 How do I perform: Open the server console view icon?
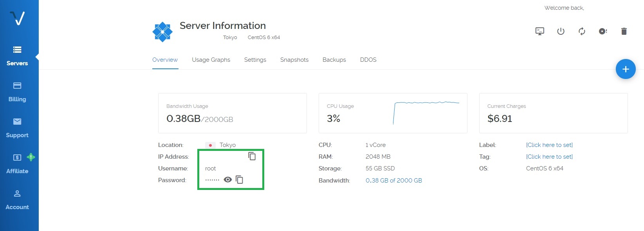[540, 31]
